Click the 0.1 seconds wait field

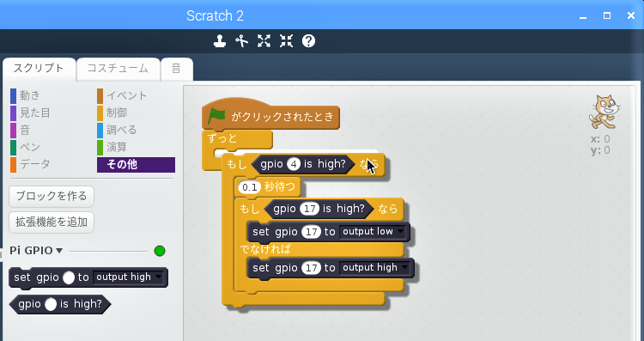[250, 188]
